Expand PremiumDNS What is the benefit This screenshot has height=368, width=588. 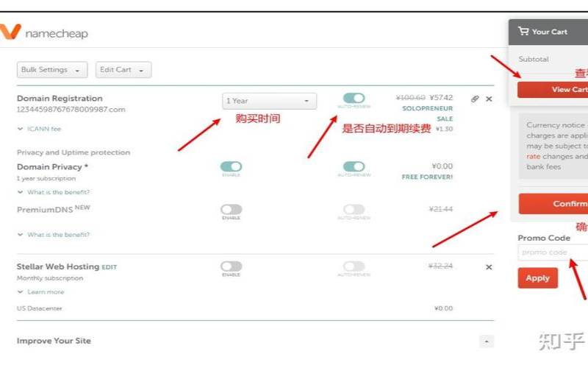click(x=54, y=235)
